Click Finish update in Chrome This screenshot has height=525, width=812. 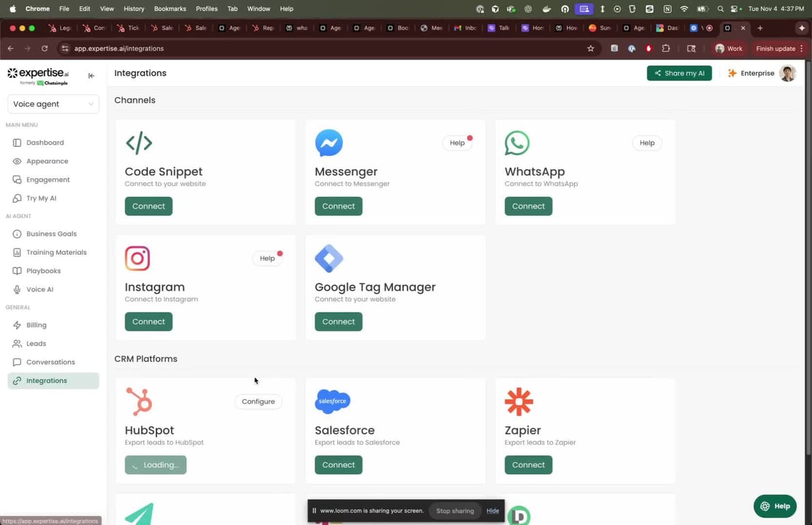tap(779, 49)
